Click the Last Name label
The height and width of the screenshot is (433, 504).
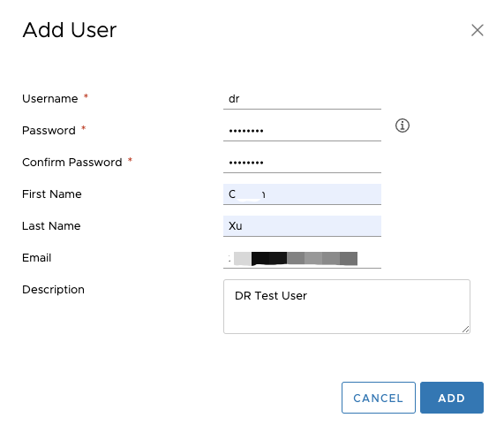[x=51, y=226]
